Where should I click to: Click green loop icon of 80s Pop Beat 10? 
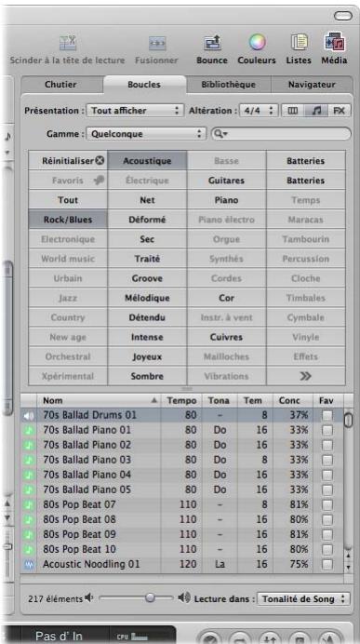(29, 549)
